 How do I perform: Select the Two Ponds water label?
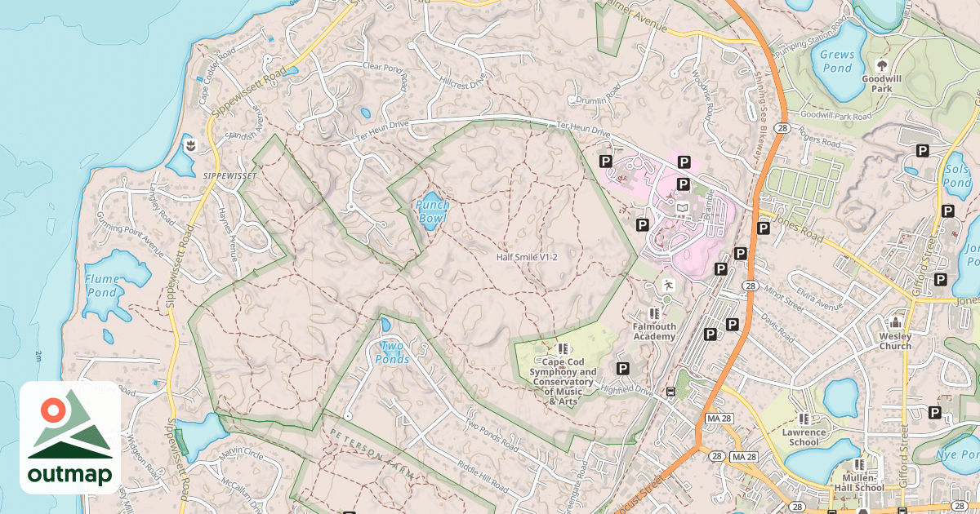coord(392,352)
